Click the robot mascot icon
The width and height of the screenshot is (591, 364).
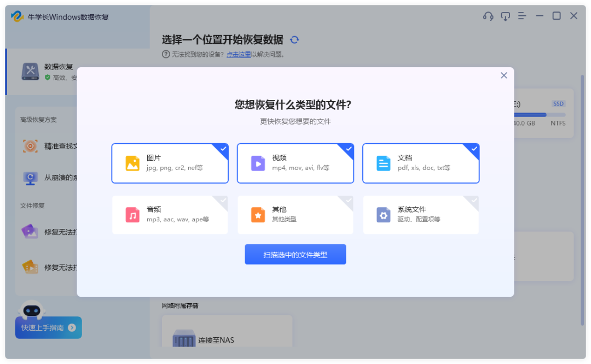(32, 309)
